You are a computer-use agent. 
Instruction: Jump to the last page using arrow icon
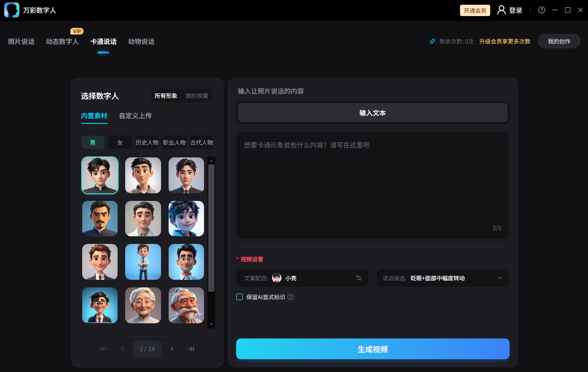[x=191, y=348]
